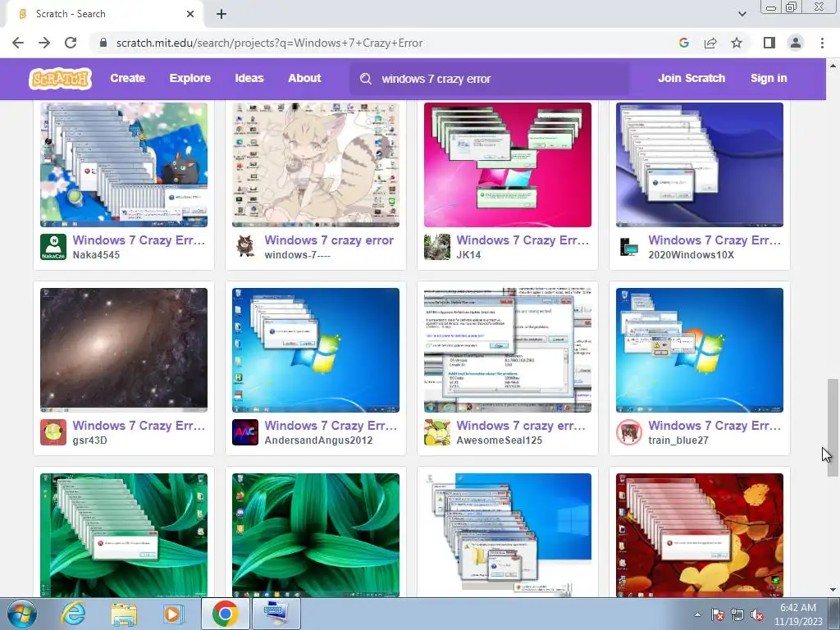Click the share page icon
Image resolution: width=840 pixels, height=630 pixels.
[710, 43]
